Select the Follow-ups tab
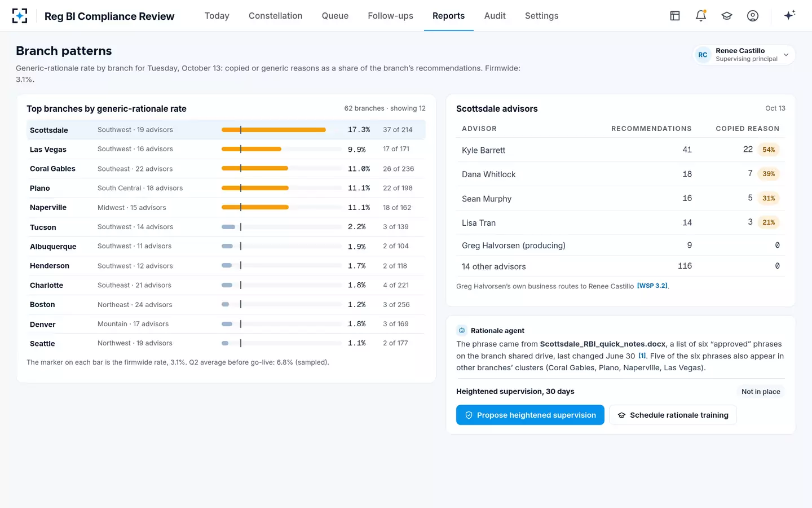 point(391,16)
